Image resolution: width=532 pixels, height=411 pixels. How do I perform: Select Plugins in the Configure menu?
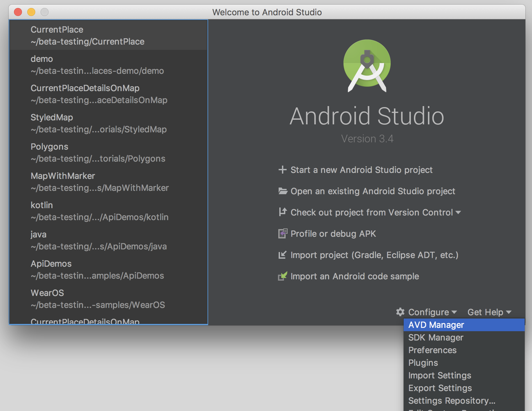tap(423, 362)
